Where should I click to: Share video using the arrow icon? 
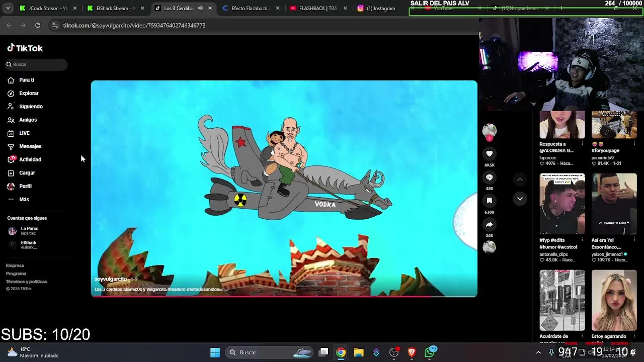489,225
